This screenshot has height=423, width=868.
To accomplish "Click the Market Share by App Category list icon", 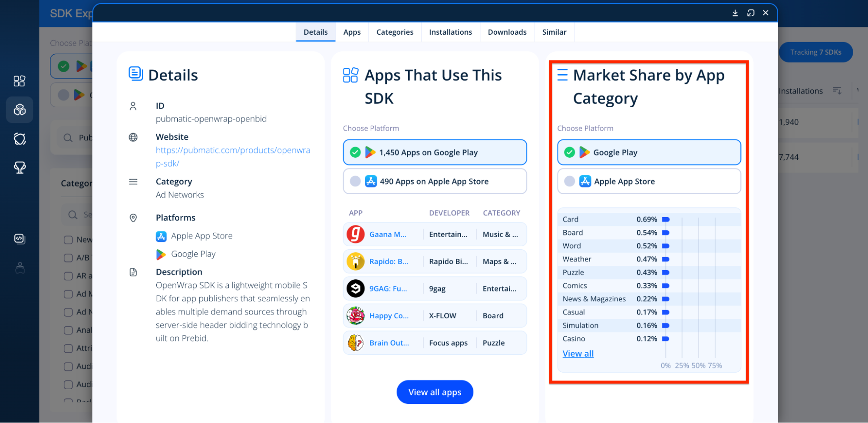I will (x=562, y=75).
